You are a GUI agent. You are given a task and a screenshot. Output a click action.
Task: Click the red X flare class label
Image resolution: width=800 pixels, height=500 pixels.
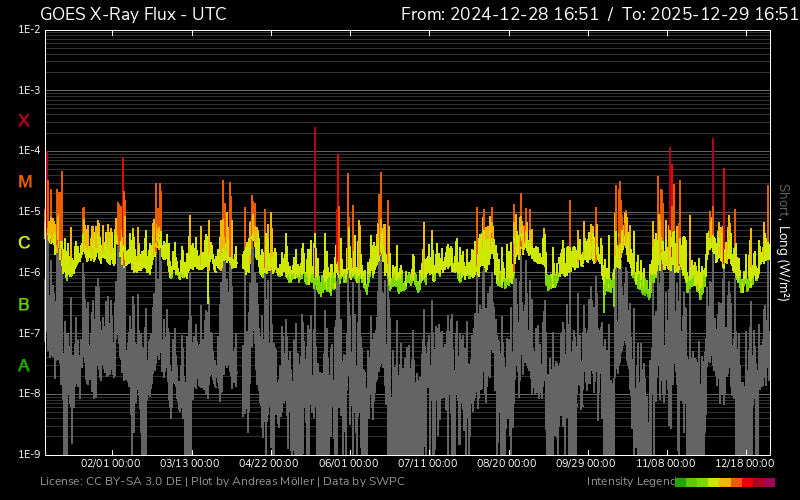coord(24,121)
